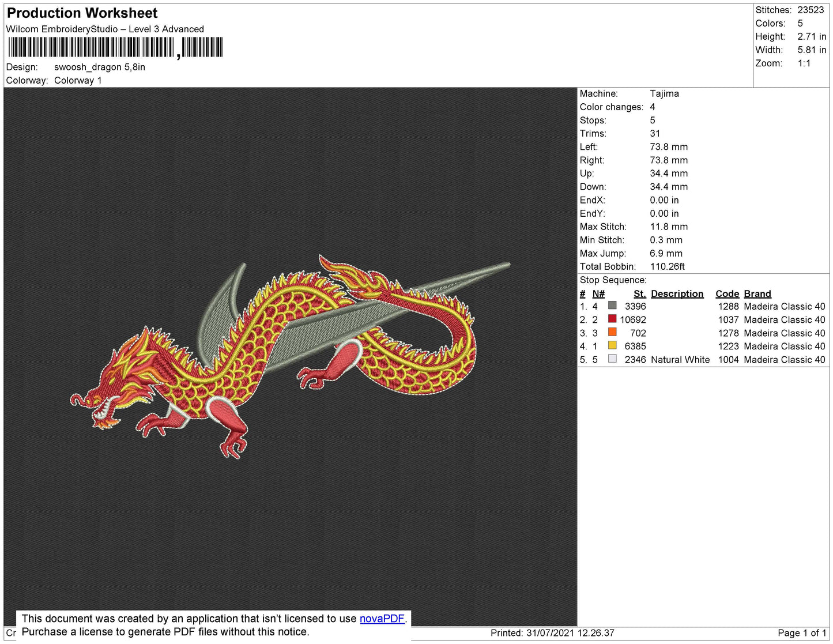833x644 pixels.
Task: Select the Natural White thread swatch
Action: (612, 359)
